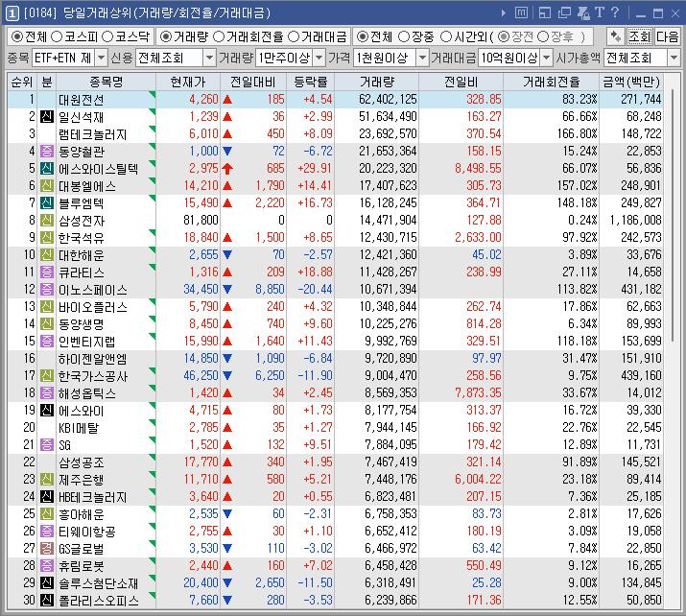Select the 삼성공조 stock name

[x=82, y=462]
